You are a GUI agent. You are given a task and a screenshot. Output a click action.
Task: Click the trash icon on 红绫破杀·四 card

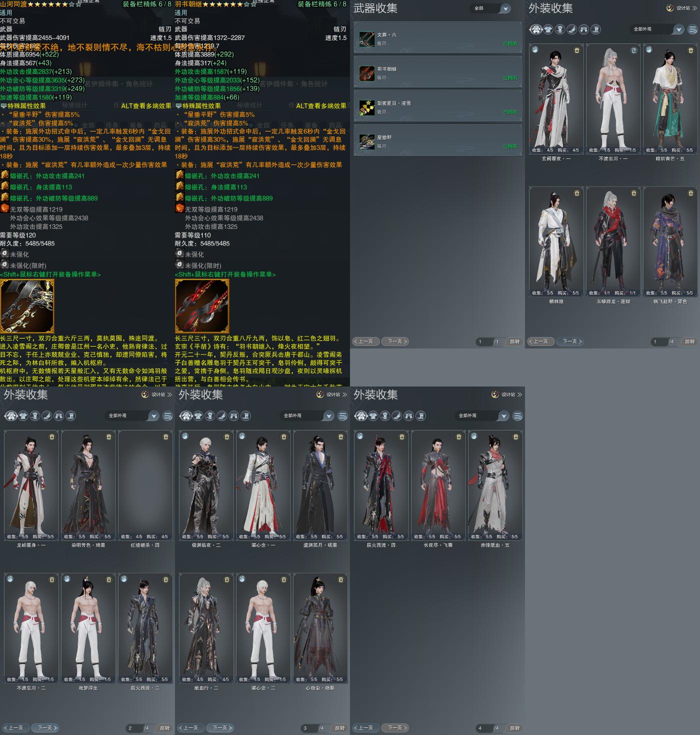point(166,437)
